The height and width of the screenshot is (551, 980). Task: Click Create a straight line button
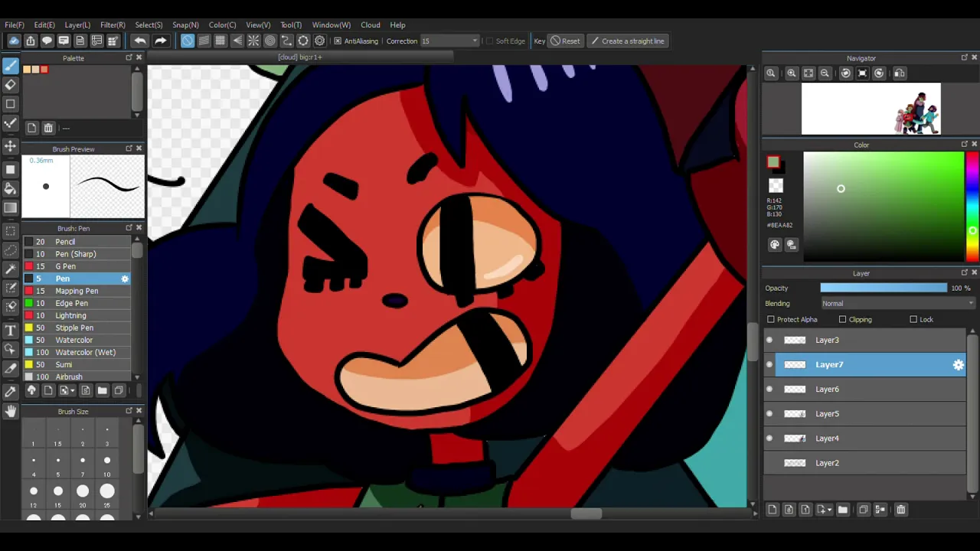626,41
